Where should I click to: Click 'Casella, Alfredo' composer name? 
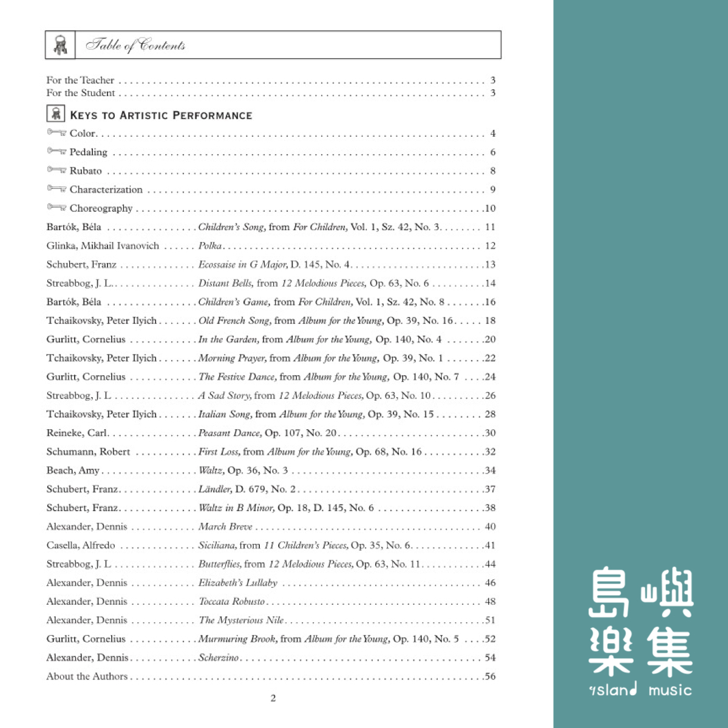coord(81,545)
